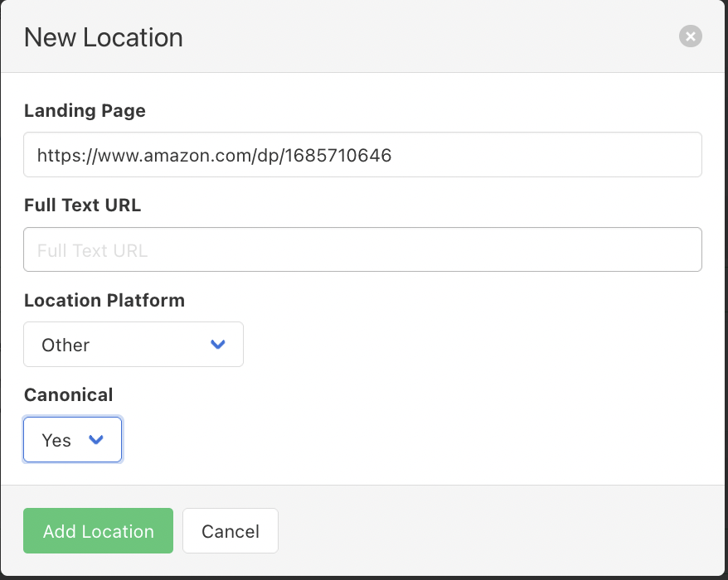
Task: Click the New Location dialog title
Action: pos(103,37)
